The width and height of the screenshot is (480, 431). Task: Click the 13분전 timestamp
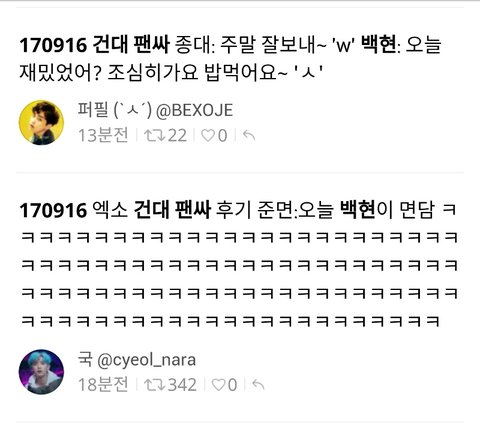point(103,135)
